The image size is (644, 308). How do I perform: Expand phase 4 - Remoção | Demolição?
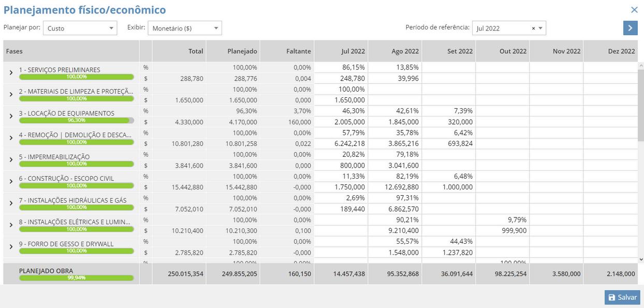[x=11, y=138]
